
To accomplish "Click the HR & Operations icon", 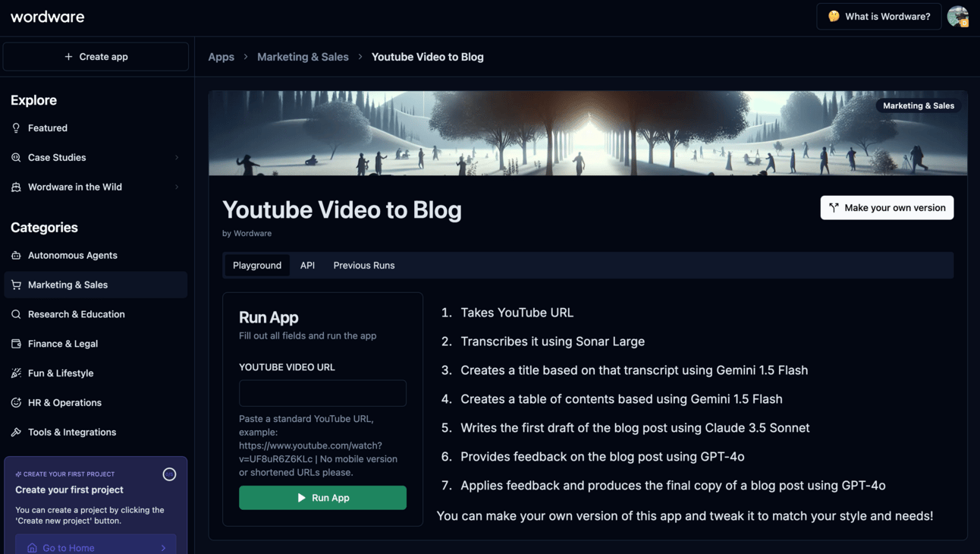I will (x=16, y=403).
